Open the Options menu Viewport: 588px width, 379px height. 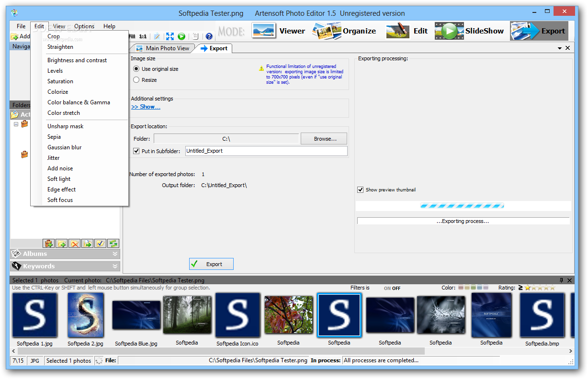[84, 26]
